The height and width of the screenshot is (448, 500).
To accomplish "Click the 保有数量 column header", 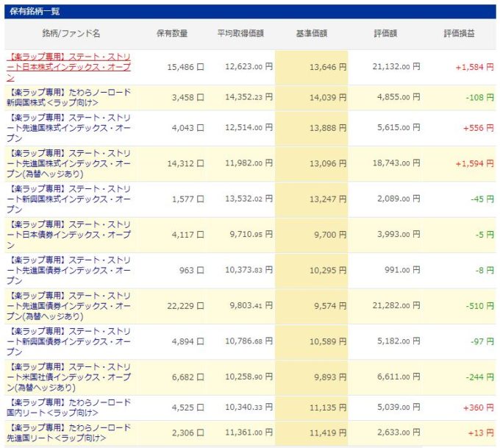I will pyautogui.click(x=172, y=33).
